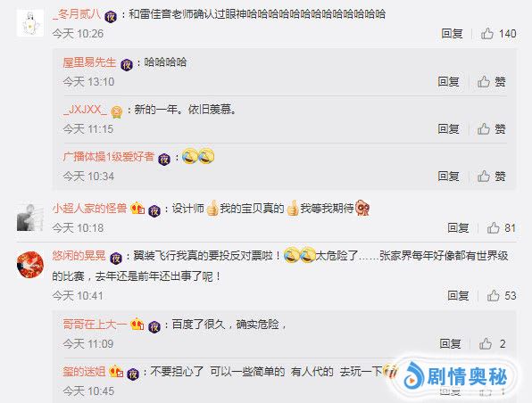This screenshot has width=532, height=403.
Task: Click the crown VIP icon beside 小超人家的怪兽
Action: click(x=137, y=209)
